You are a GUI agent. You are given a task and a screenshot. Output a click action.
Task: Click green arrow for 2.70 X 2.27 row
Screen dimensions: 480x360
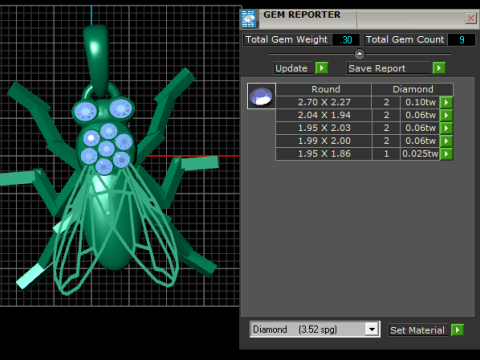point(446,102)
